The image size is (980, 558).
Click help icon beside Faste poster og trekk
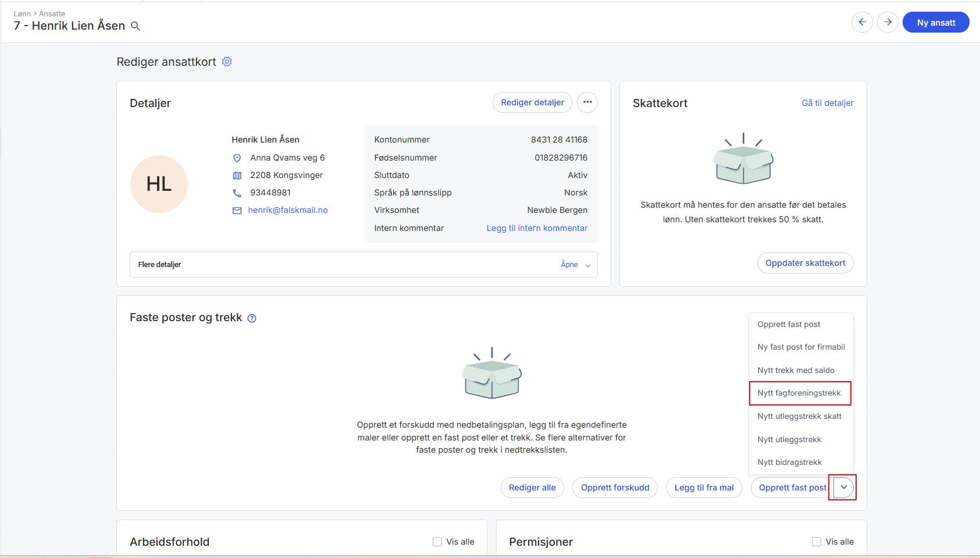click(x=252, y=318)
